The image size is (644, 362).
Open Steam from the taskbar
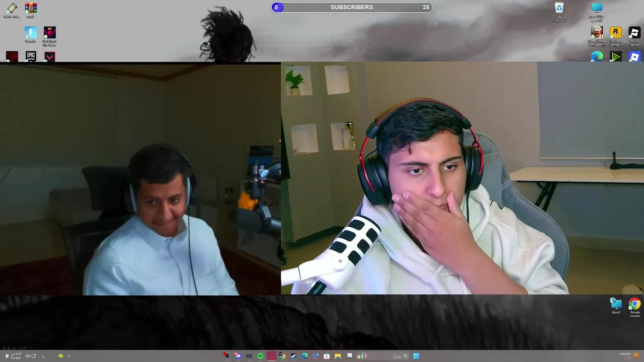[293, 356]
